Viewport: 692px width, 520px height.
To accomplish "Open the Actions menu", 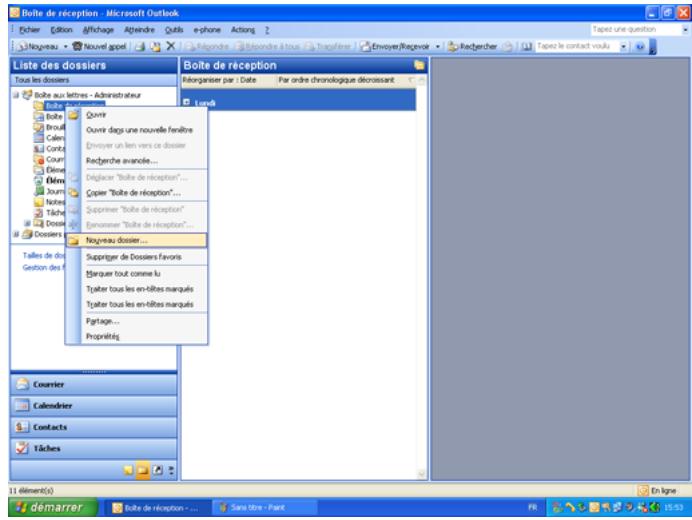I will pyautogui.click(x=243, y=30).
